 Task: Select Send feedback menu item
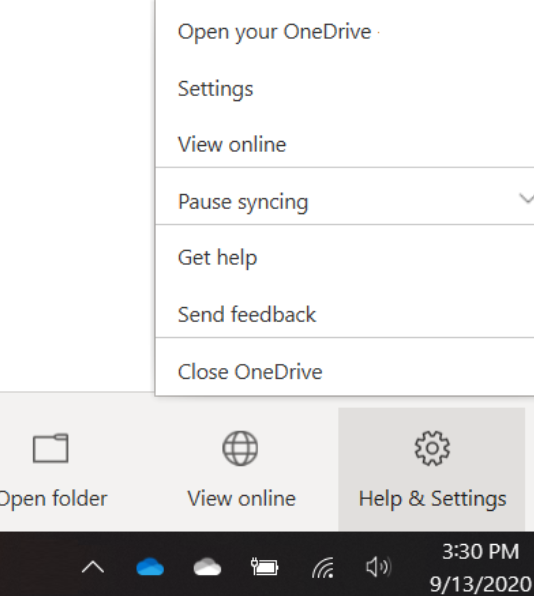(x=345, y=314)
